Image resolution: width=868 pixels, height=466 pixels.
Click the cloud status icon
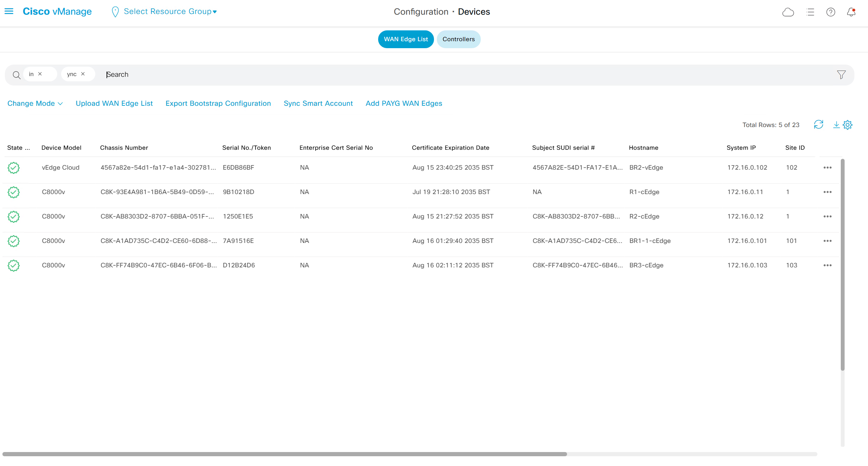pyautogui.click(x=788, y=12)
